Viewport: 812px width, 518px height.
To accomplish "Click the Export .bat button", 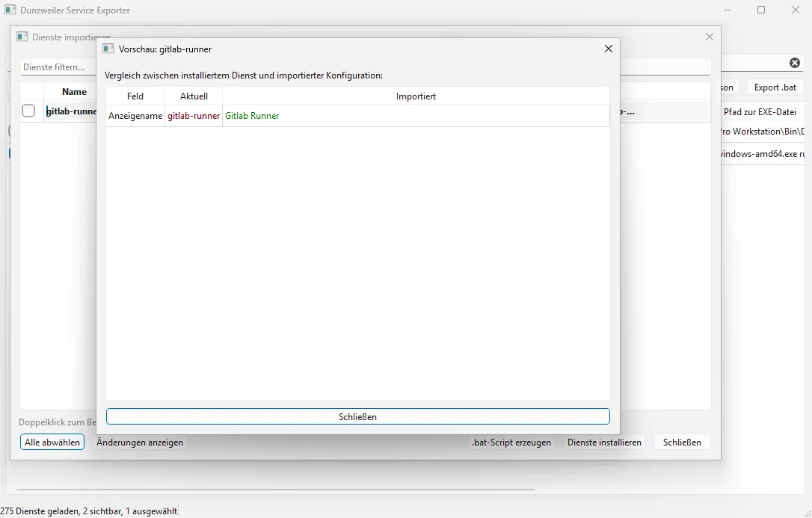I will click(775, 87).
